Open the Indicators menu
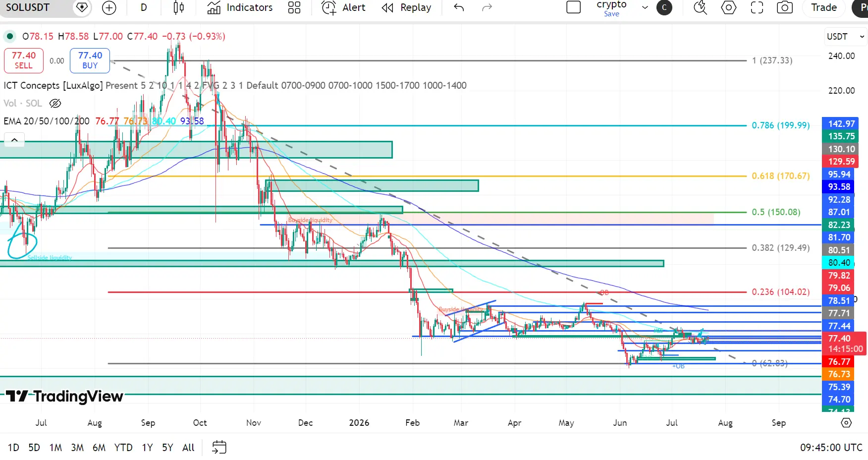The height and width of the screenshot is (460, 868). pyautogui.click(x=240, y=7)
